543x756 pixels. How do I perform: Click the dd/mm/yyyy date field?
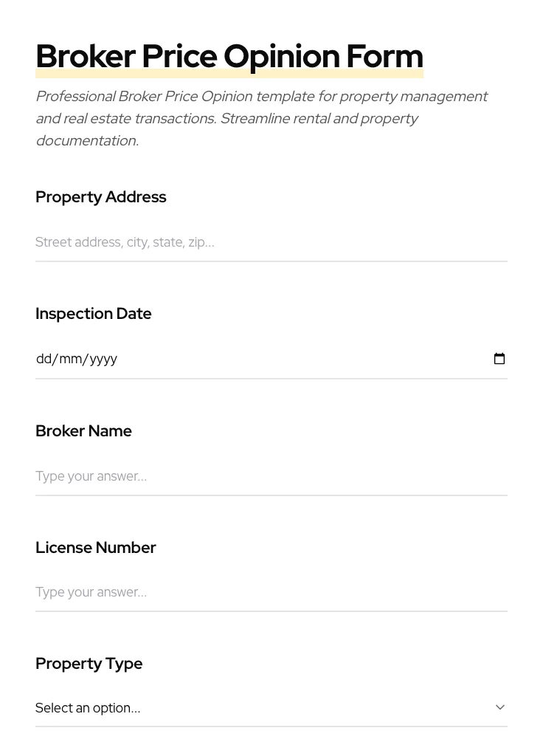[x=221, y=359]
